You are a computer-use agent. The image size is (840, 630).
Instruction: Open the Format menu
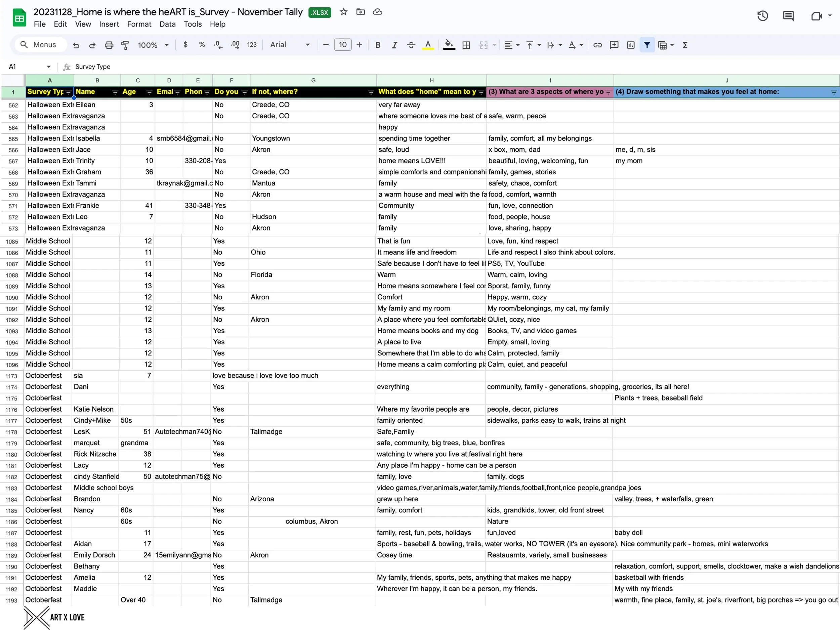(139, 24)
